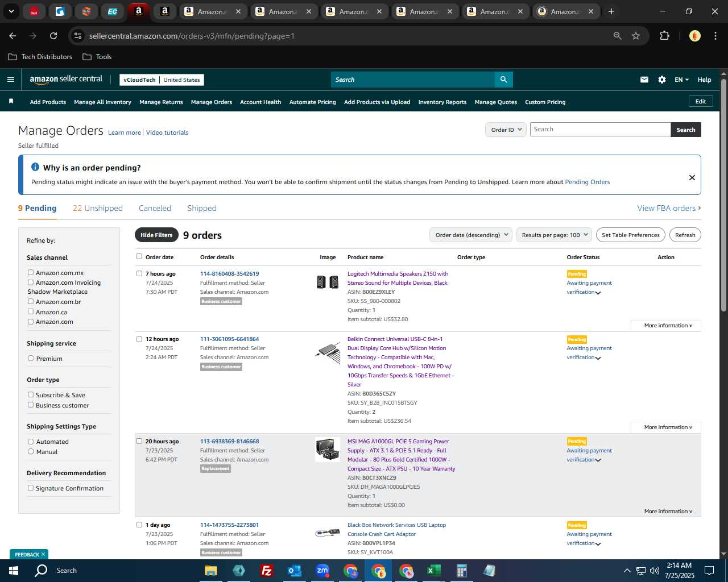Select the Premium shipping service radio
This screenshot has height=582, width=728.
(x=31, y=359)
